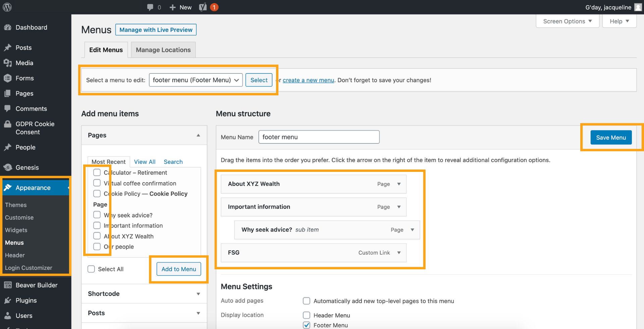Click the Save Menu button

coord(611,137)
